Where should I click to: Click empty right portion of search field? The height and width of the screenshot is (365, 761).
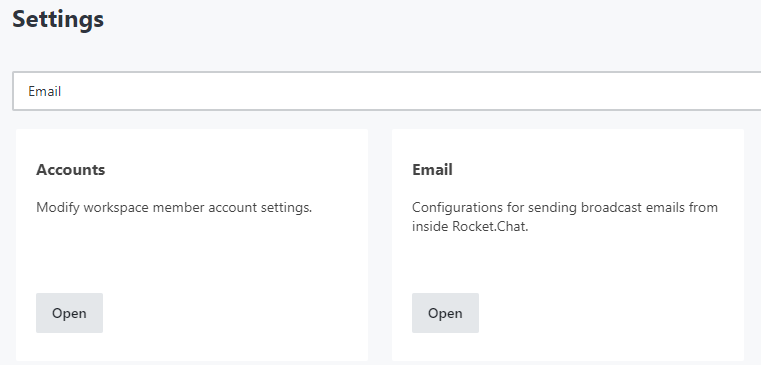click(582, 91)
